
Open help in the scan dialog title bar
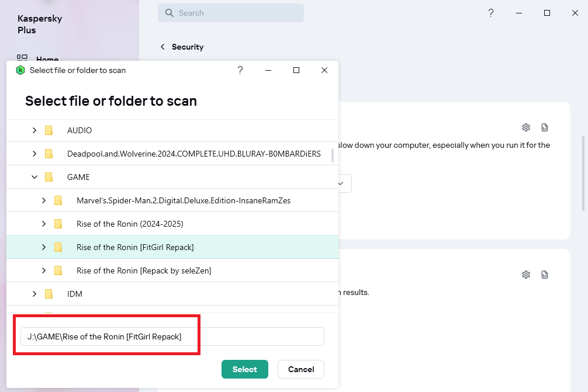click(x=240, y=70)
